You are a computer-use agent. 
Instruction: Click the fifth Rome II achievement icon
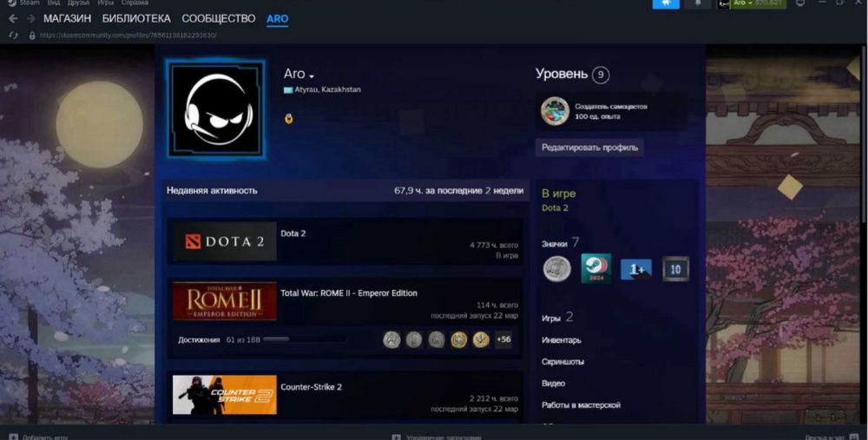click(481, 339)
